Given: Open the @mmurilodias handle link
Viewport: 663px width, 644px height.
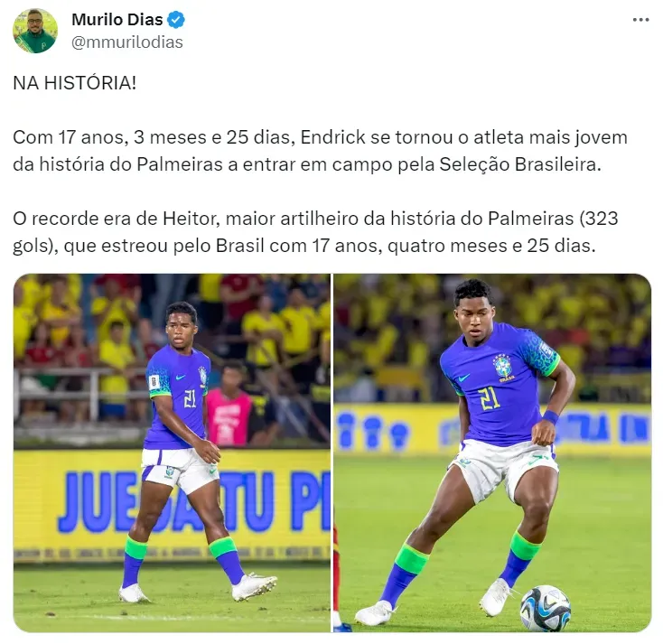Looking at the screenshot, I should click(x=126, y=42).
